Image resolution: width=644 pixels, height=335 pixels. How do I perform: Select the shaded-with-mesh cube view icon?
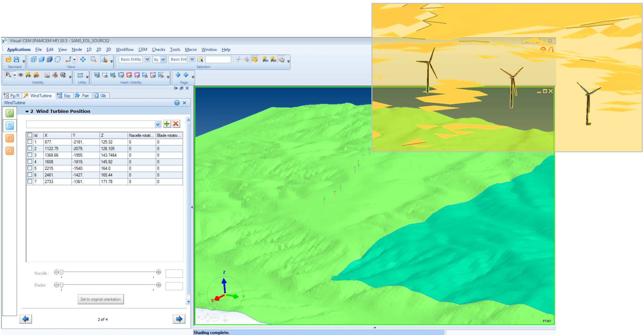(50, 59)
